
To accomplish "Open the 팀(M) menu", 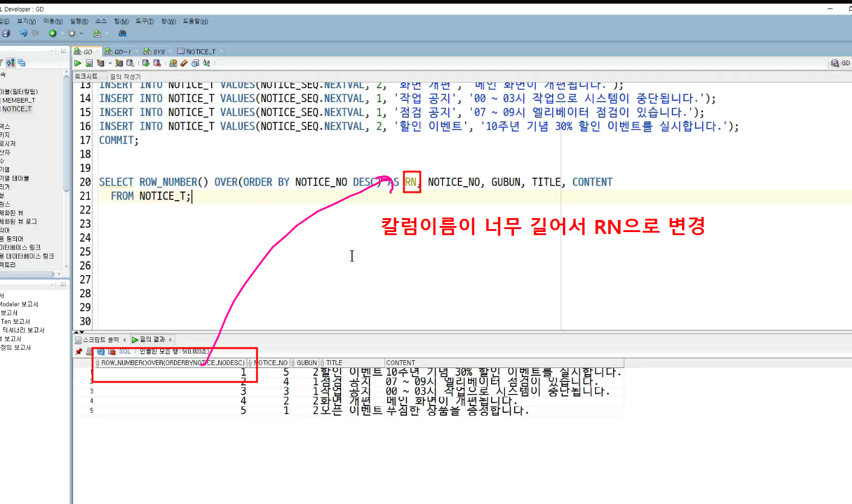I will [x=120, y=21].
